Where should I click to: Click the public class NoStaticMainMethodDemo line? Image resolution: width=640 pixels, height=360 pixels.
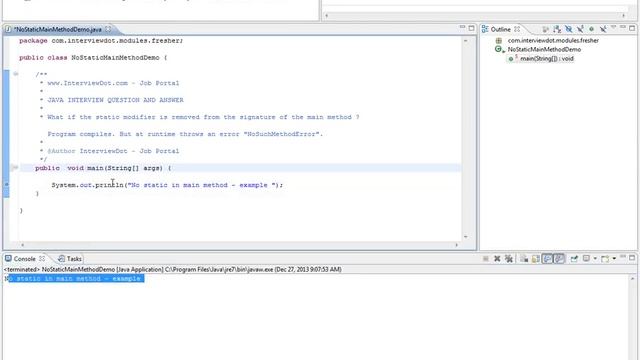[x=93, y=58]
